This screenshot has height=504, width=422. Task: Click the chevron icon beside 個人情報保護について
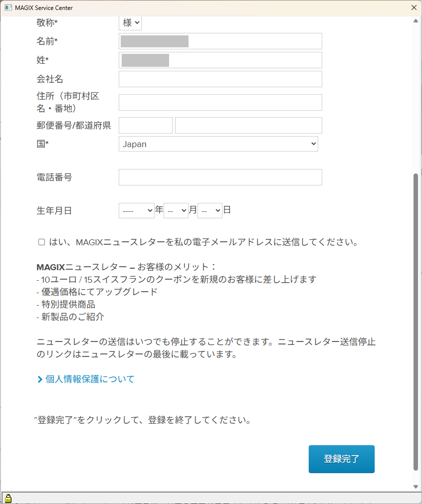coord(40,379)
